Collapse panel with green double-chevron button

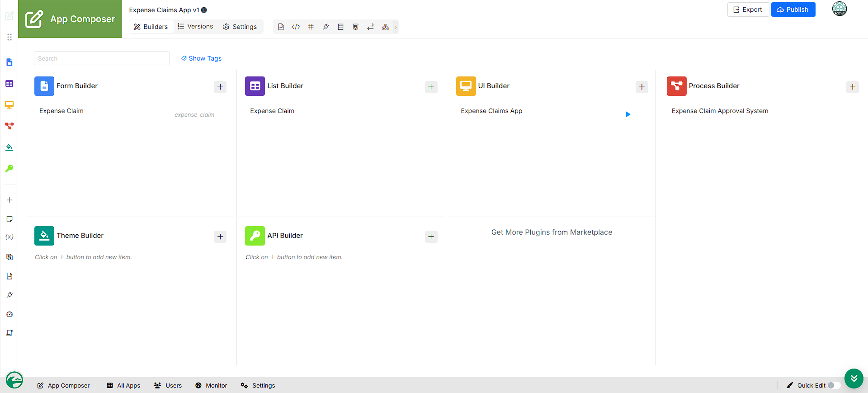pyautogui.click(x=854, y=379)
